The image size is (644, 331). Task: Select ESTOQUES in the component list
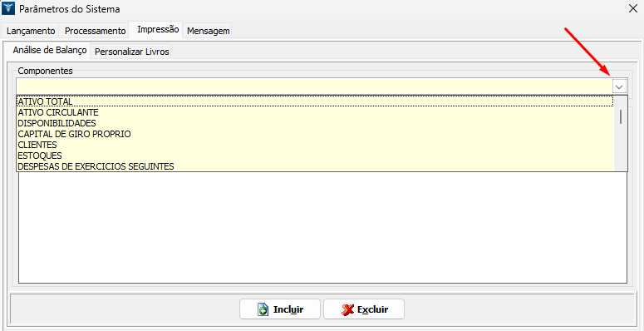click(x=315, y=156)
